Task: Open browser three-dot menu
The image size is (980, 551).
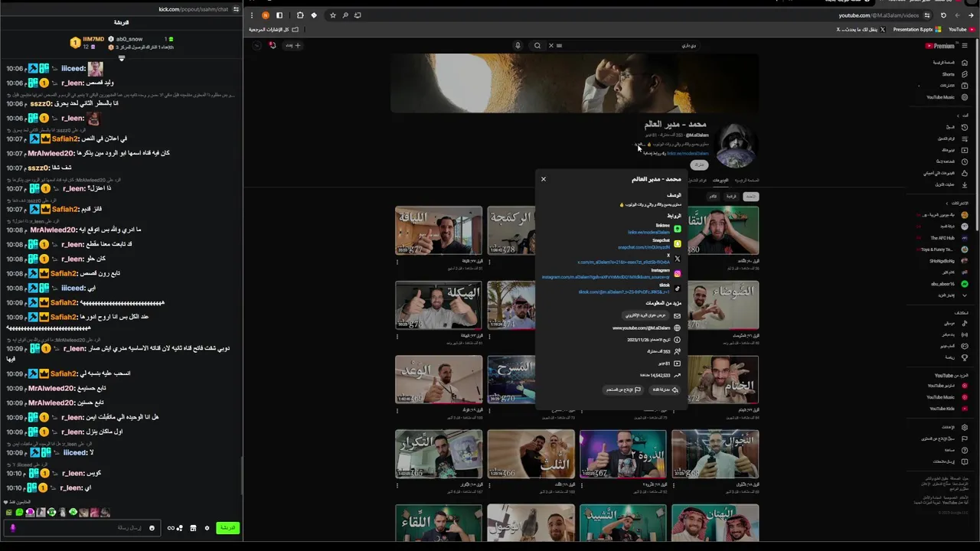Action: point(251,15)
